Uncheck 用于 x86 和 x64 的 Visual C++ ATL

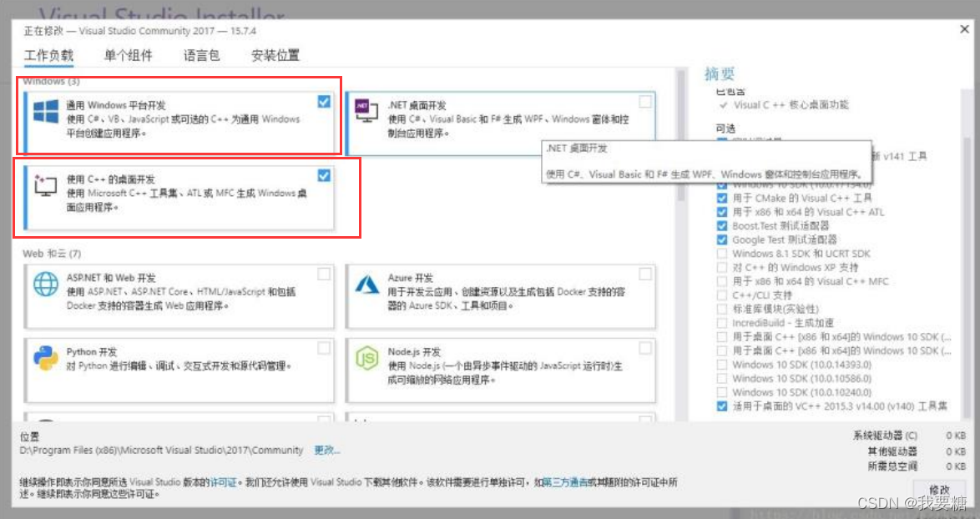(x=722, y=212)
